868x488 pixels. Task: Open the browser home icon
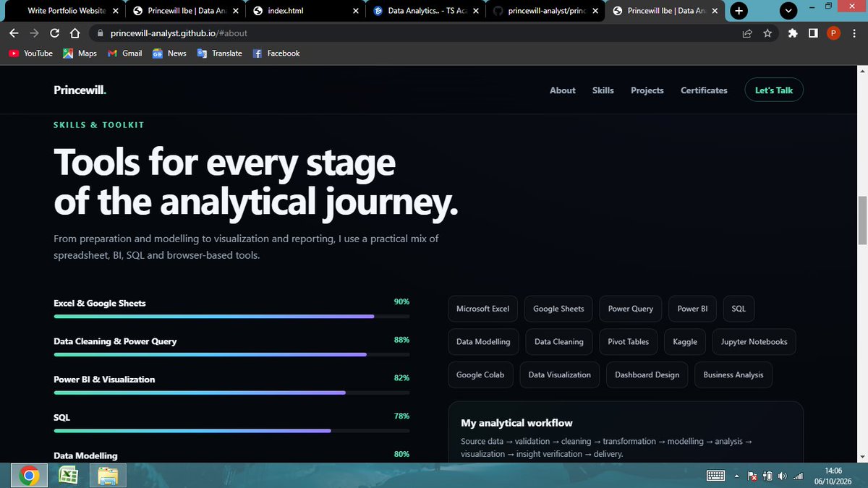click(75, 33)
